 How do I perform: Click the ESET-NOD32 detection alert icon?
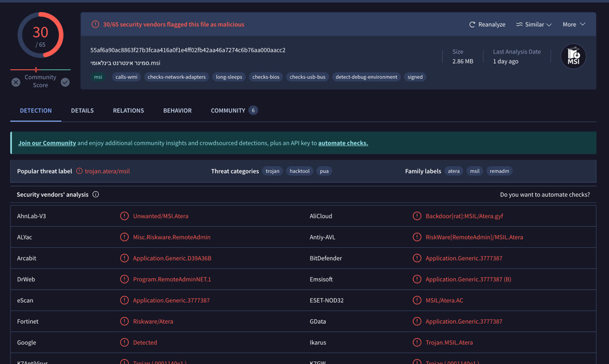click(x=417, y=300)
